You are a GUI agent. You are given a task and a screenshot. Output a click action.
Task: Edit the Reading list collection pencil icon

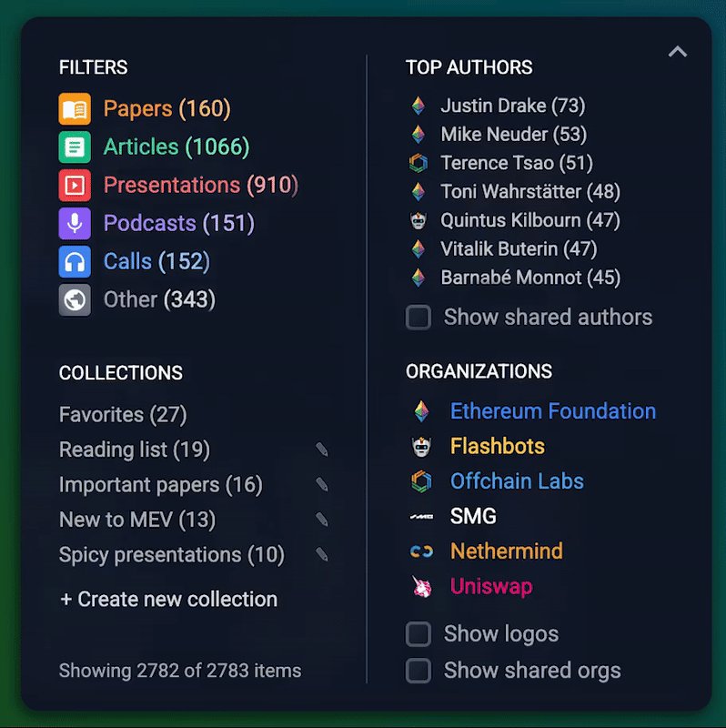(x=322, y=450)
